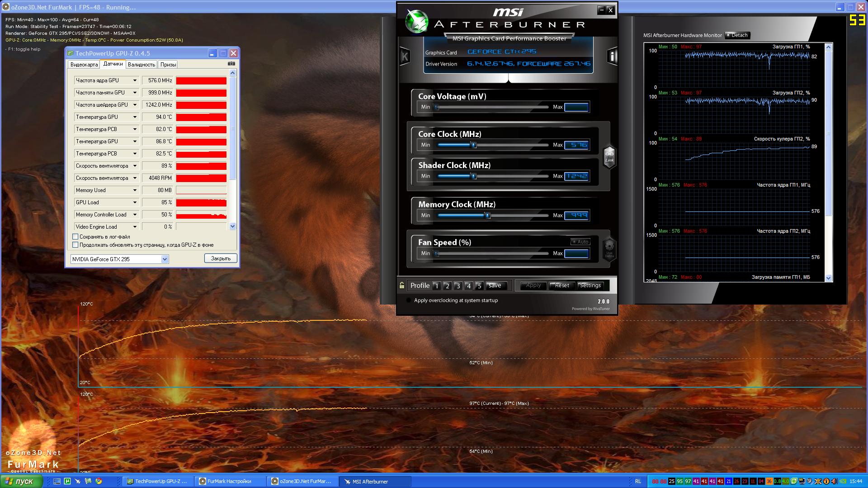Click Закрыть button in GPU-Z
This screenshot has width=868, height=488.
click(221, 258)
